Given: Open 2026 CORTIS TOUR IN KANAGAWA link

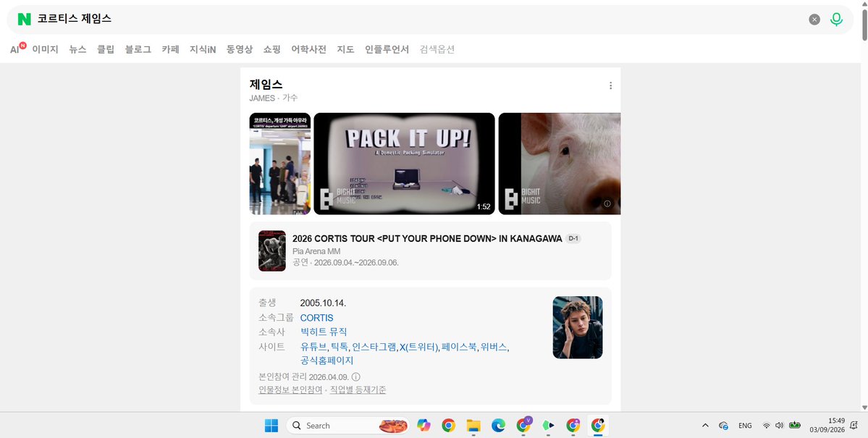Looking at the screenshot, I should coord(427,239).
